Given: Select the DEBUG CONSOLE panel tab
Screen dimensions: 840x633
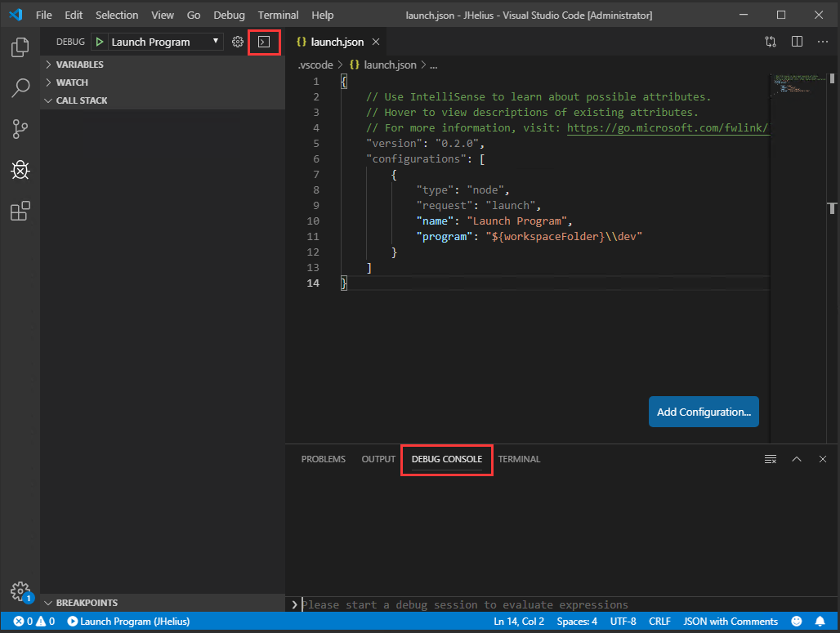Looking at the screenshot, I should (x=447, y=459).
